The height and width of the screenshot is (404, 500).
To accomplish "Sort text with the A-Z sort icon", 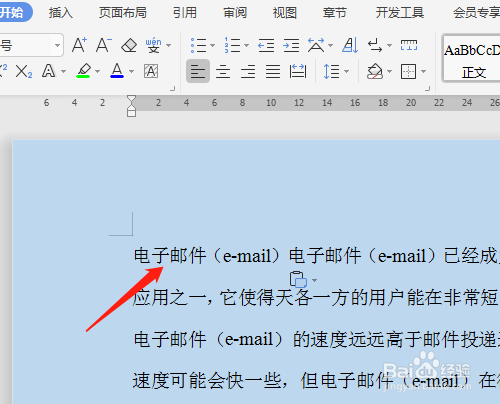I will click(350, 45).
